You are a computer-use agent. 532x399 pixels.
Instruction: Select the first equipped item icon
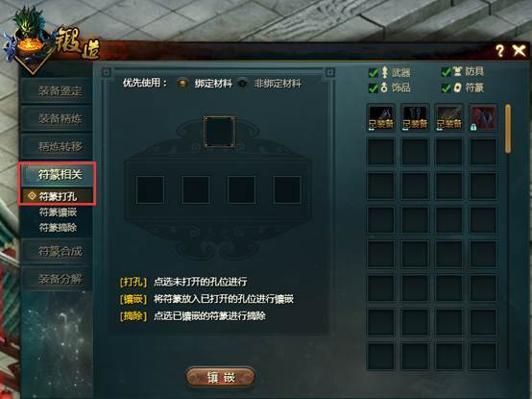coord(381,117)
